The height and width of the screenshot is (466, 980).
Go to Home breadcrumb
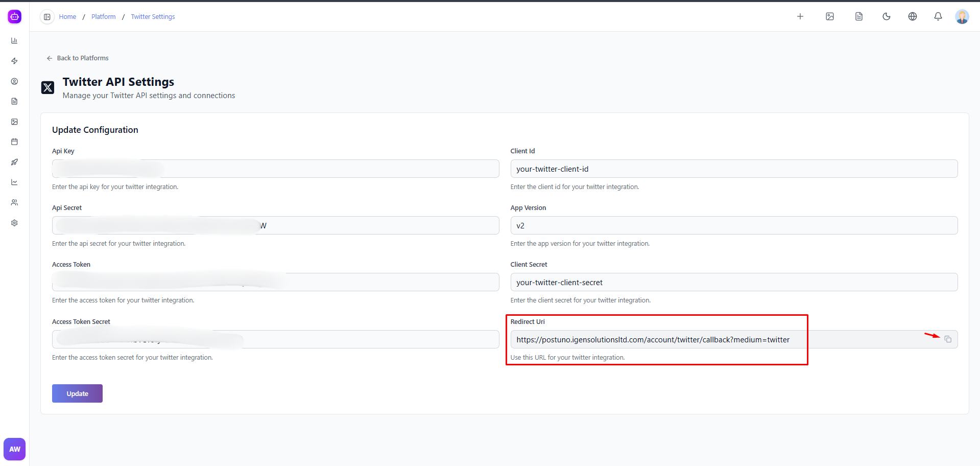coord(67,17)
